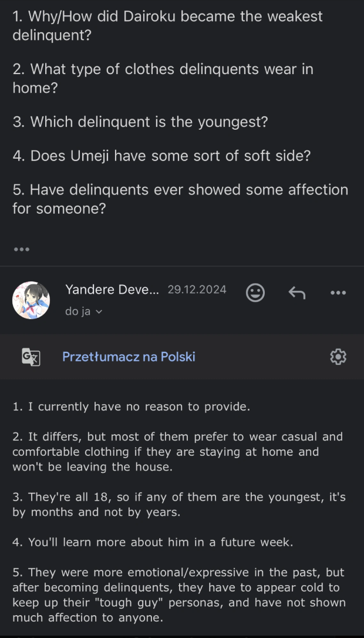This screenshot has width=364, height=638.
Task: Tap the question about Umeji's soft side
Action: click(161, 156)
